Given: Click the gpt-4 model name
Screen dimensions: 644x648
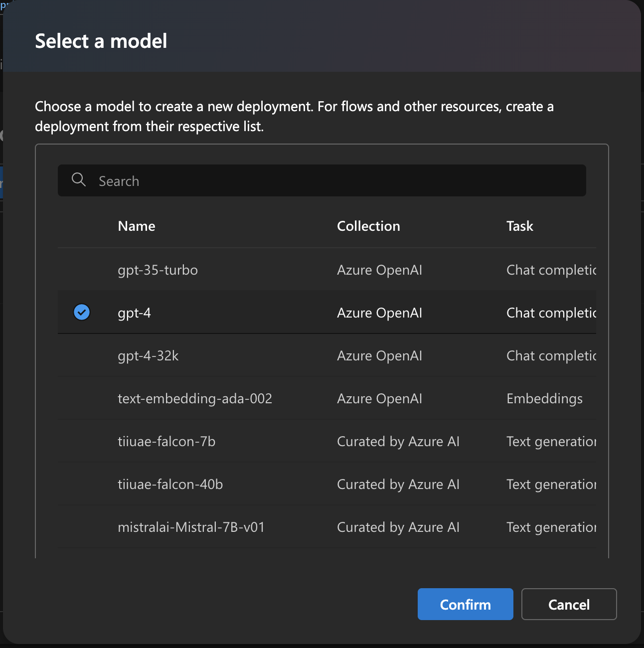Looking at the screenshot, I should coord(134,313).
